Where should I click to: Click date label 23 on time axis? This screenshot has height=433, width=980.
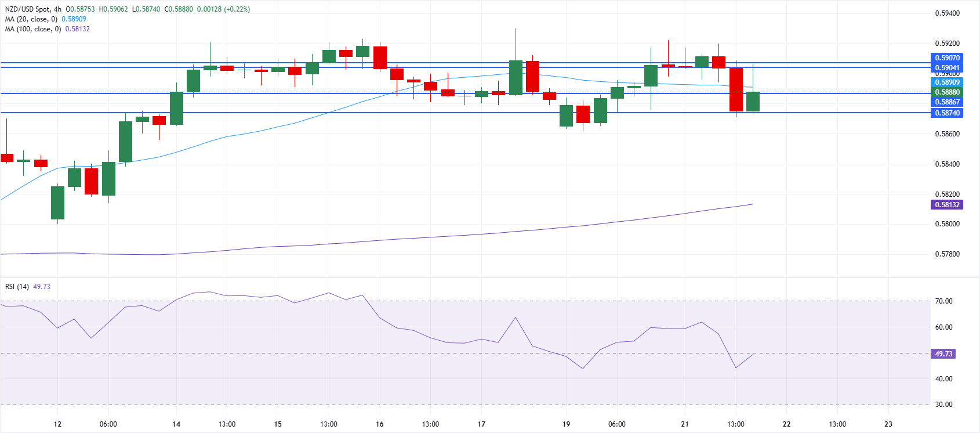888,424
